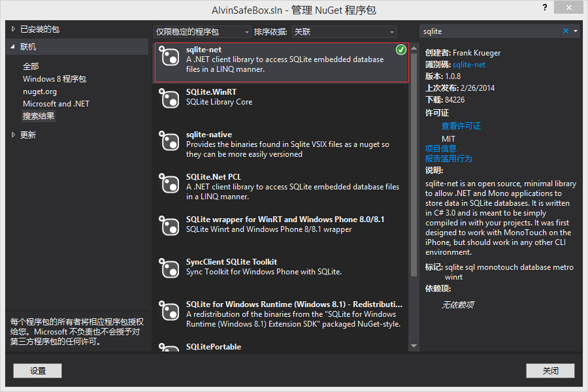Select the sqlite-native package title
Screen dimensions: 588x392
pyautogui.click(x=209, y=135)
